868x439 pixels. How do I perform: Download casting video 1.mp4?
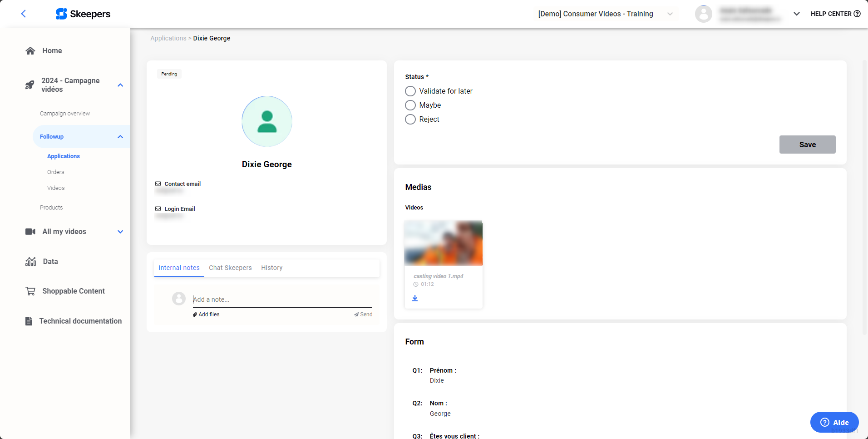[x=415, y=298]
